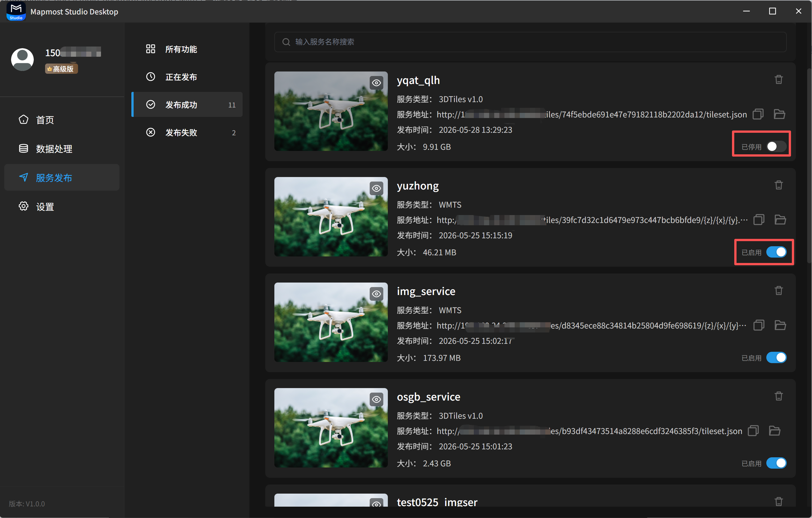Click publish time 2026-05-25 15:01:23
The width and height of the screenshot is (812, 518).
pyautogui.click(x=475, y=447)
